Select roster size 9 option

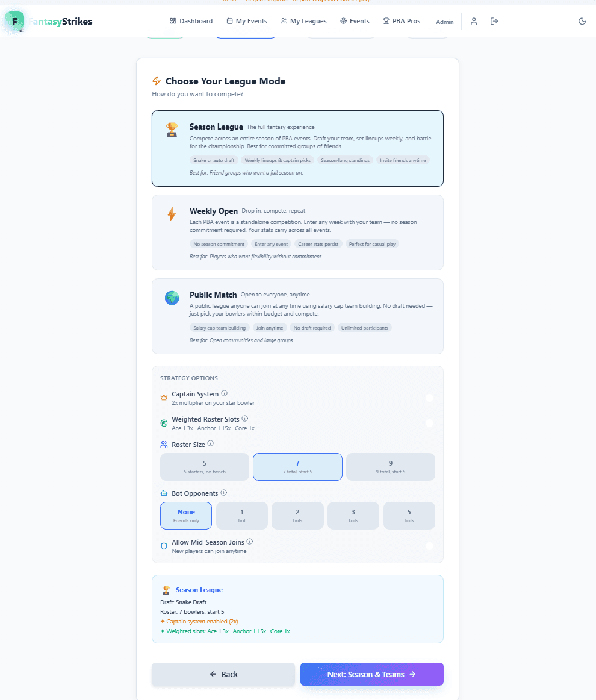coord(390,467)
